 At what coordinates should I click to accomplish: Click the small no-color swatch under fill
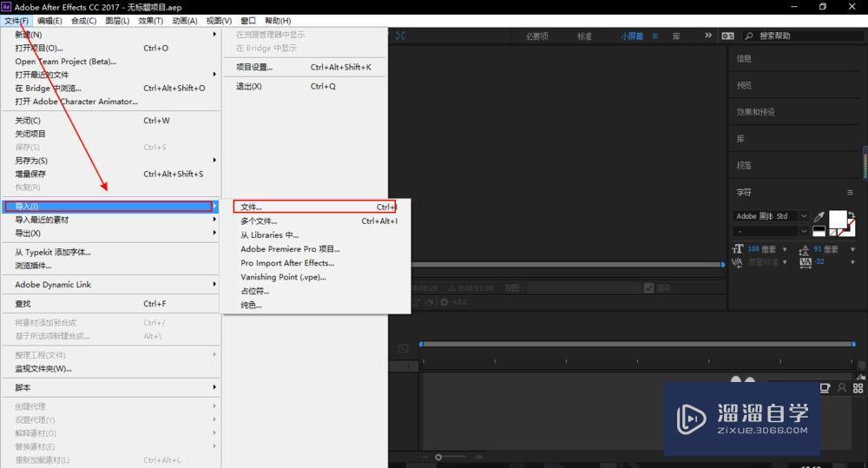pos(832,233)
